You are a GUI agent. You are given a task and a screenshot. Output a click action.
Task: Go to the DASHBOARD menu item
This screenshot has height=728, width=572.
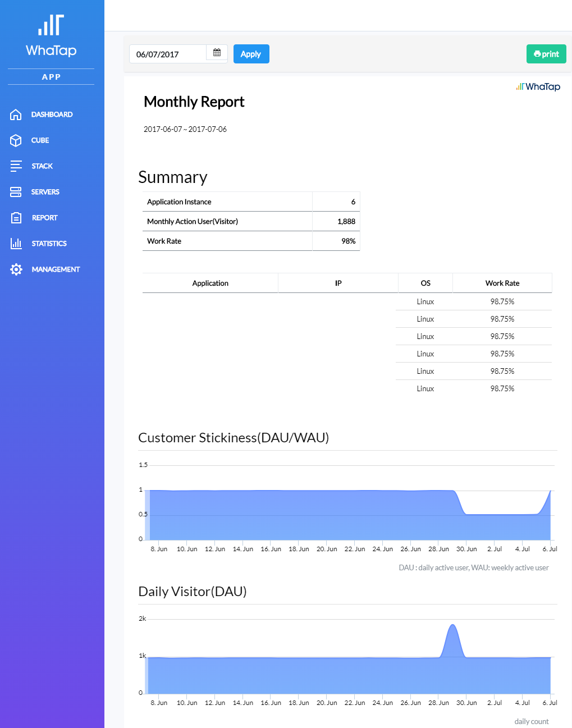[52, 115]
